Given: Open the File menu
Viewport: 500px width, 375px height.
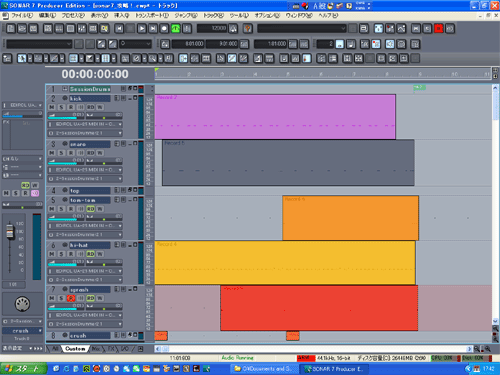Looking at the screenshot, I should 22,16.
